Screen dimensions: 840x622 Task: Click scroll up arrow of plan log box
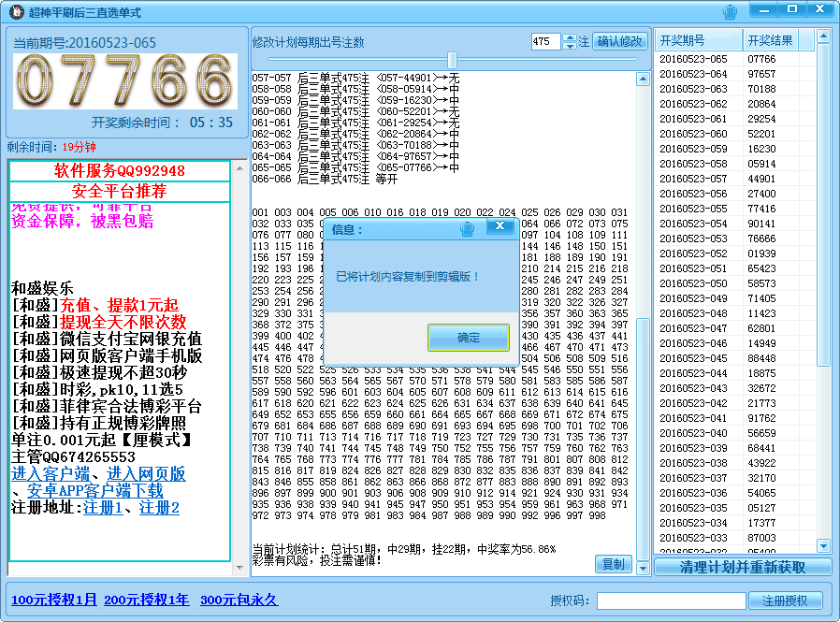[643, 80]
